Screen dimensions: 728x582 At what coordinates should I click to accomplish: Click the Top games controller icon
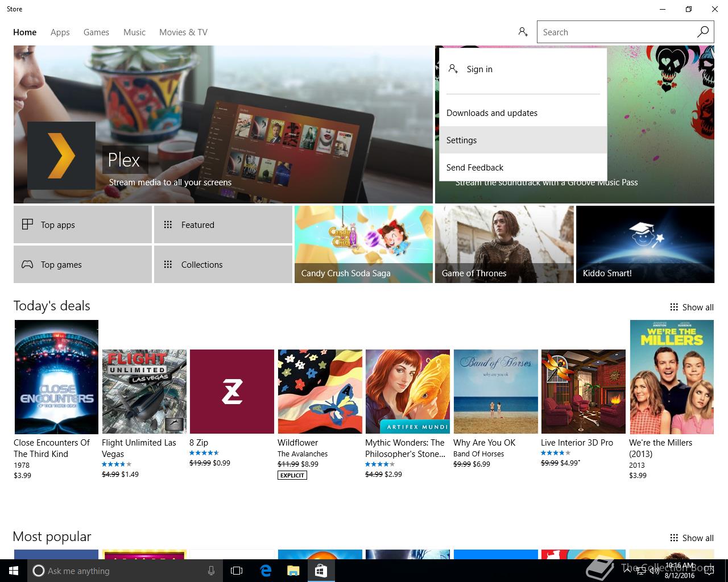[27, 264]
